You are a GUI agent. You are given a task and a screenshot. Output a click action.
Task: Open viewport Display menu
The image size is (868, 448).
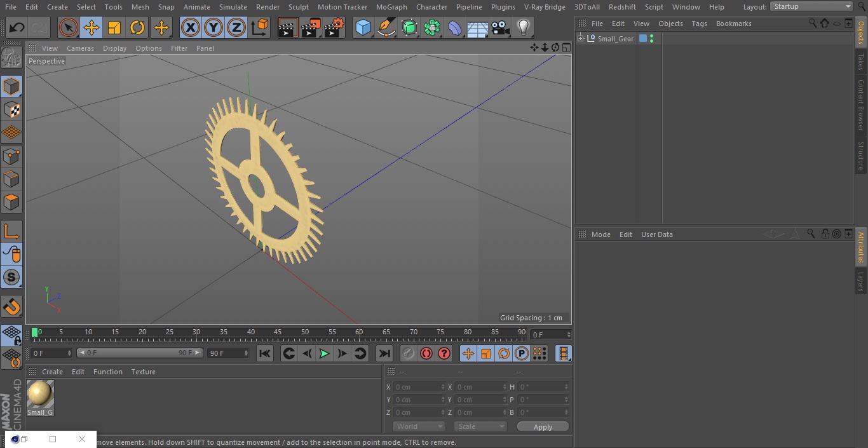point(114,48)
